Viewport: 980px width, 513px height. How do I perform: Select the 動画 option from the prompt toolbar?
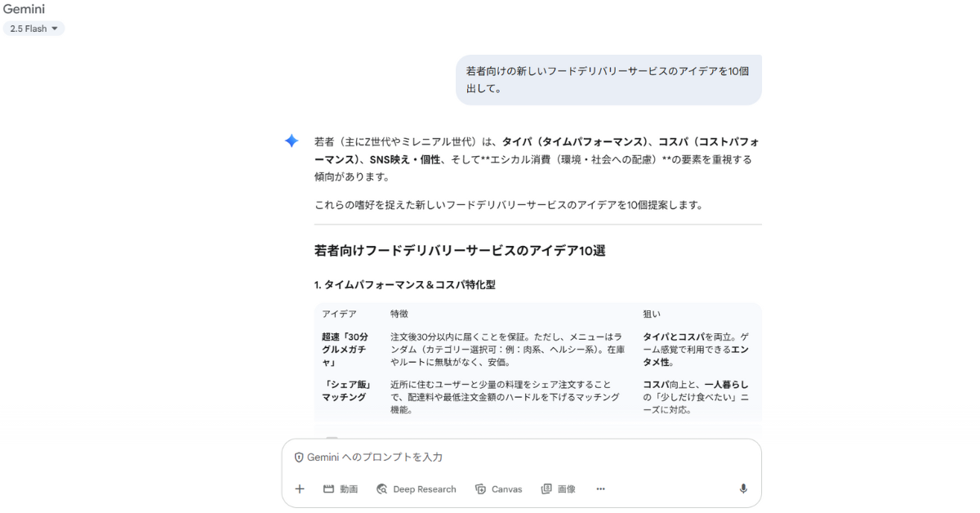341,488
